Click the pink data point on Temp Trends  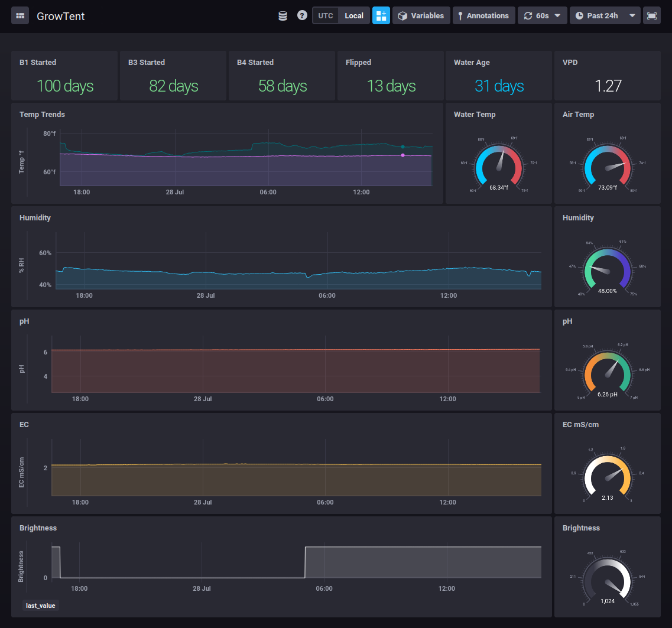(402, 155)
